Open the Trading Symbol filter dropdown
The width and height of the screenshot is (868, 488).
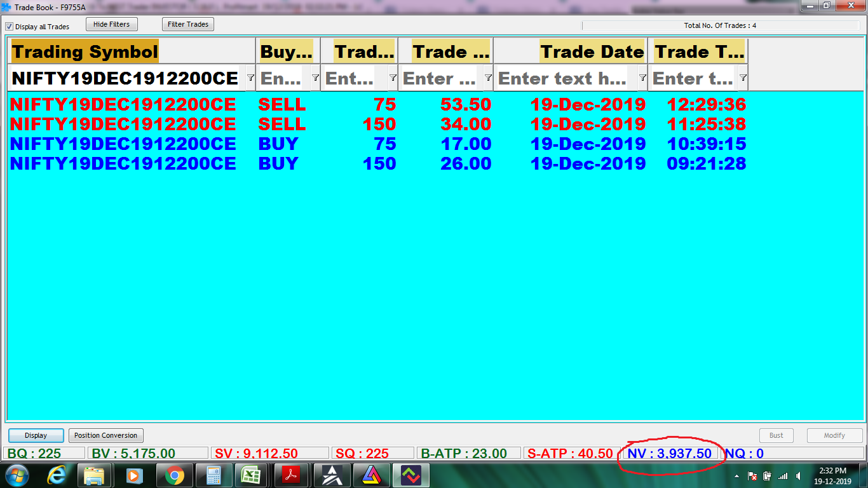click(250, 78)
